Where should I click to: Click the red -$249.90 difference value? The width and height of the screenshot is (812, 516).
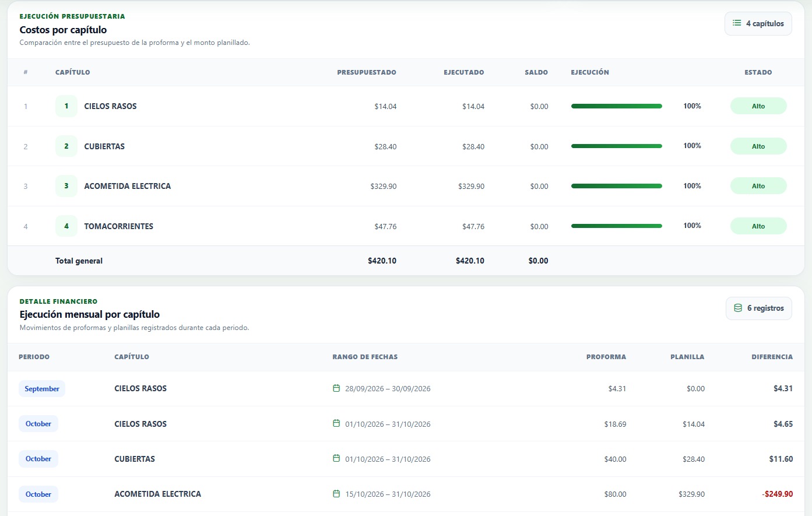pos(778,494)
